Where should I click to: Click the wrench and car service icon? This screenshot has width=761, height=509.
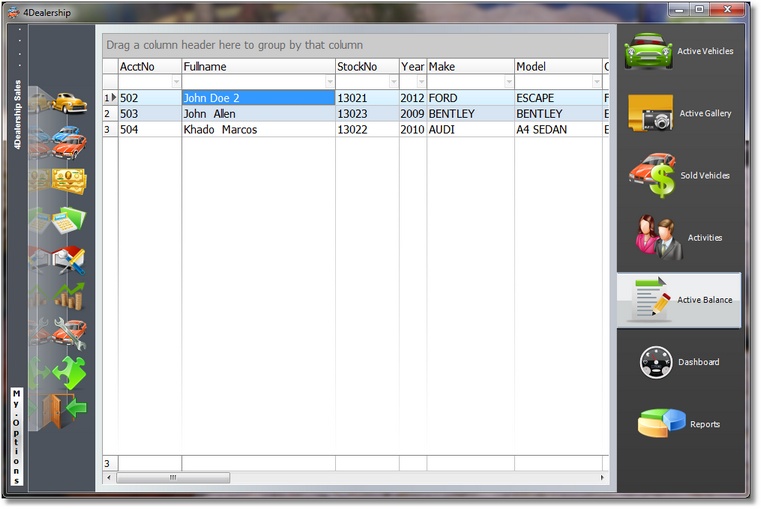click(x=68, y=332)
